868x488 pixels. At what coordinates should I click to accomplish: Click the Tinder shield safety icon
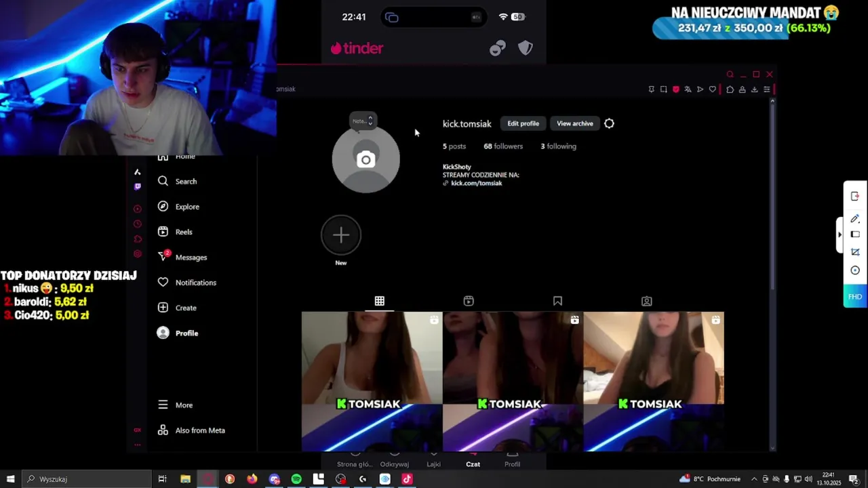(525, 48)
